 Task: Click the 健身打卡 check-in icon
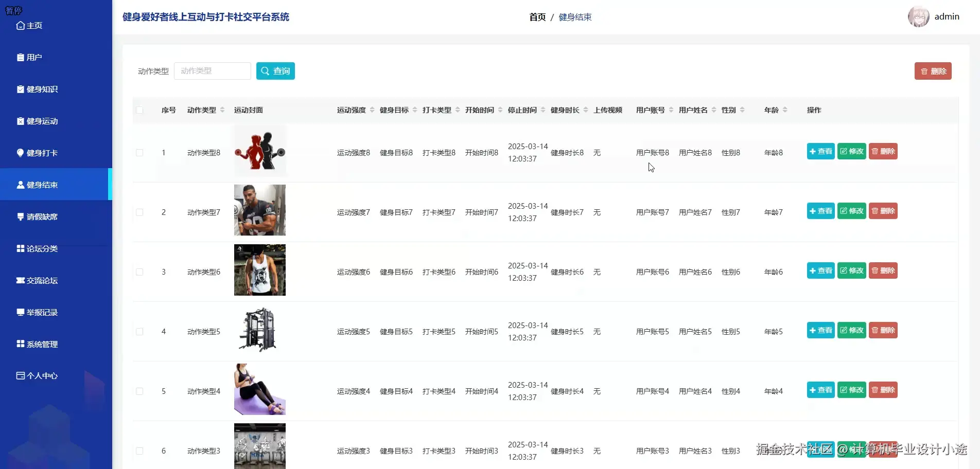click(x=20, y=153)
